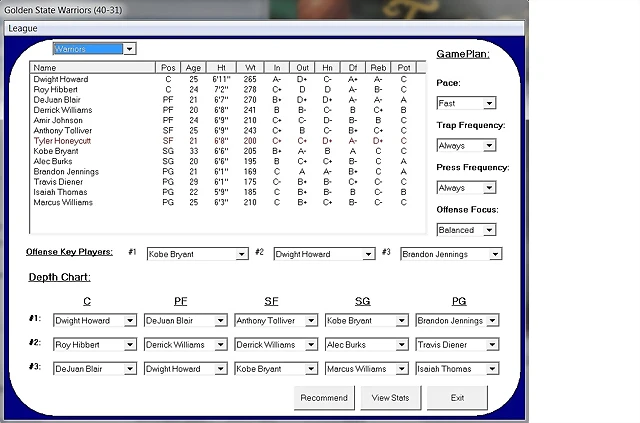
Task: Sort roster by Out rating header
Action: [302, 68]
